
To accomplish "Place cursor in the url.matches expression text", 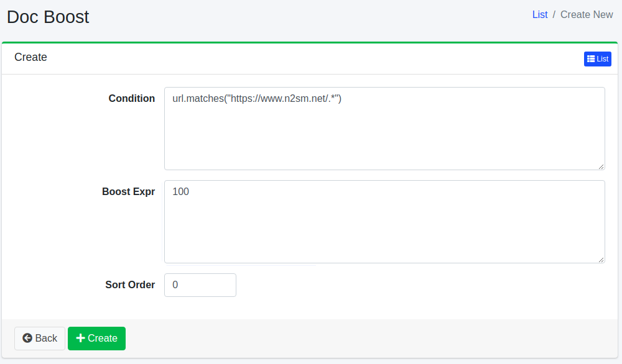I will 257,98.
